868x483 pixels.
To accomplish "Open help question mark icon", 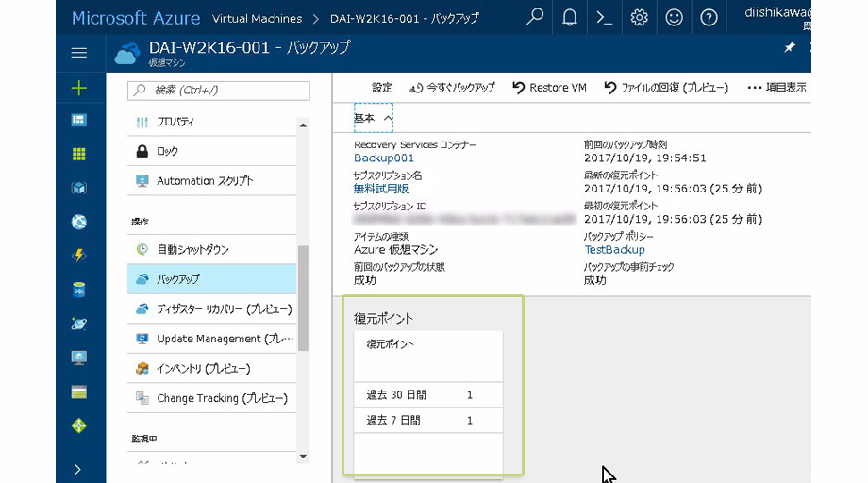I will (709, 18).
